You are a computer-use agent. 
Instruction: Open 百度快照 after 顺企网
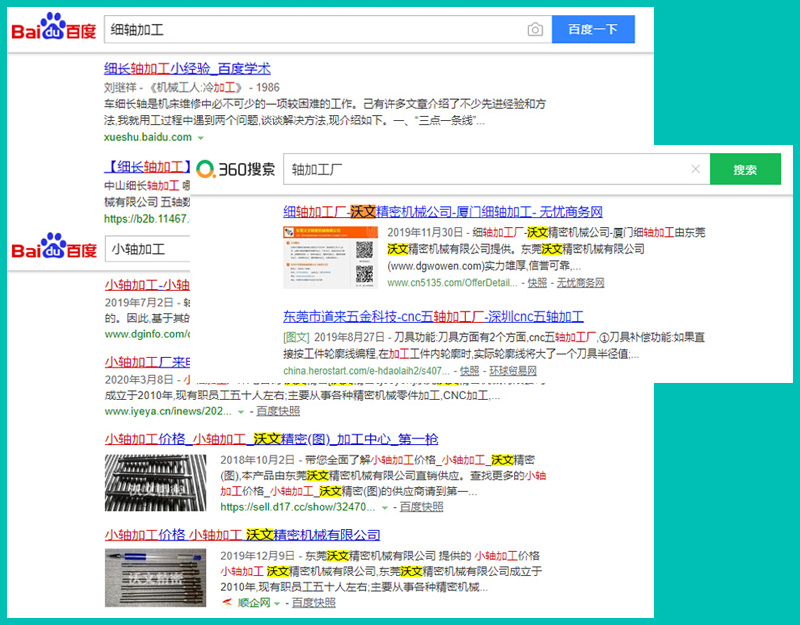click(314, 603)
